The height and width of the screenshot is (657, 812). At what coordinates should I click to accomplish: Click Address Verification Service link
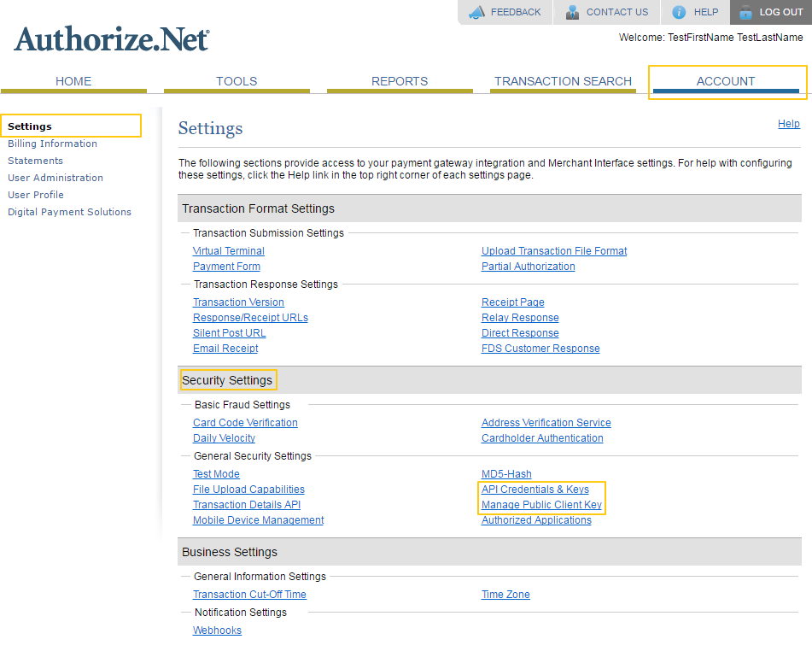[x=546, y=423]
